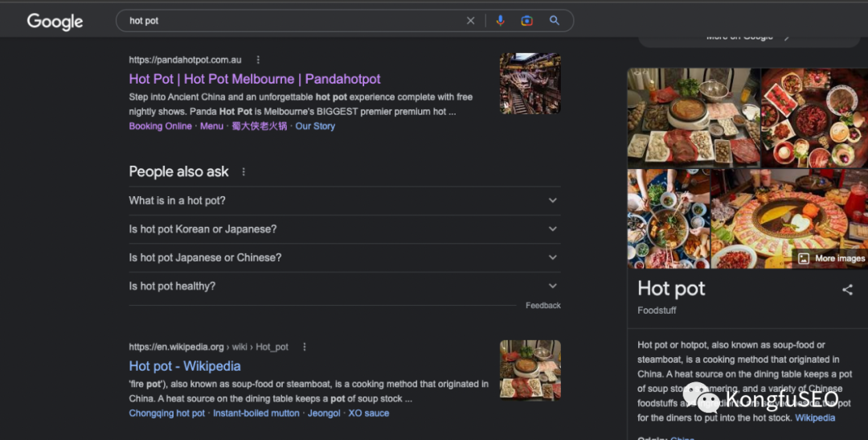Expand "Is hot pot Japanese or Chinese?"
This screenshot has width=868, height=440.
[344, 257]
